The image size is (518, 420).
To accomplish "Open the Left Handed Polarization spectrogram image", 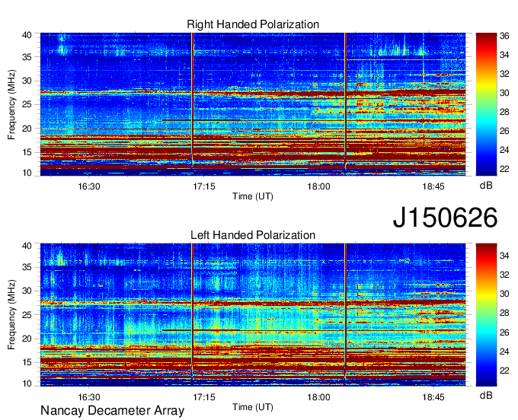I will click(x=253, y=315).
